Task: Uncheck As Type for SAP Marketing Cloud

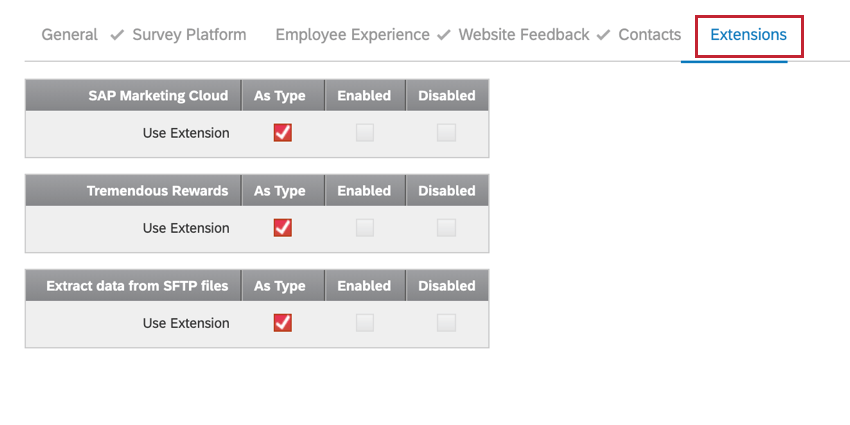Action: pos(282,133)
